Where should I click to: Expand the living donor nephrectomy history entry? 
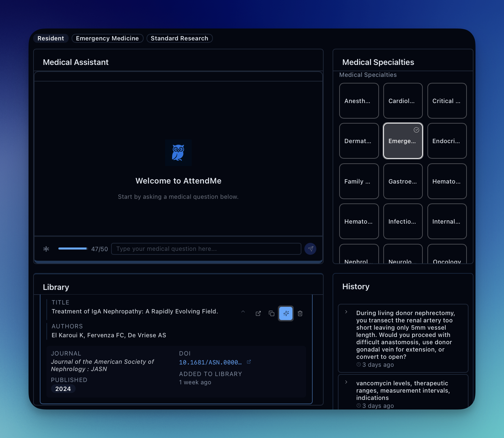(x=346, y=312)
